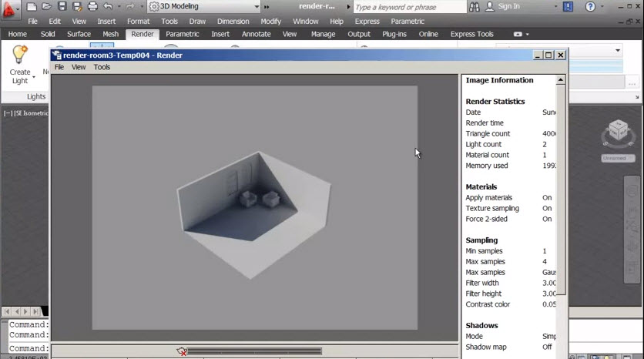Click the Open file folder icon
Viewport: 644px width, 359px height.
coord(46,7)
